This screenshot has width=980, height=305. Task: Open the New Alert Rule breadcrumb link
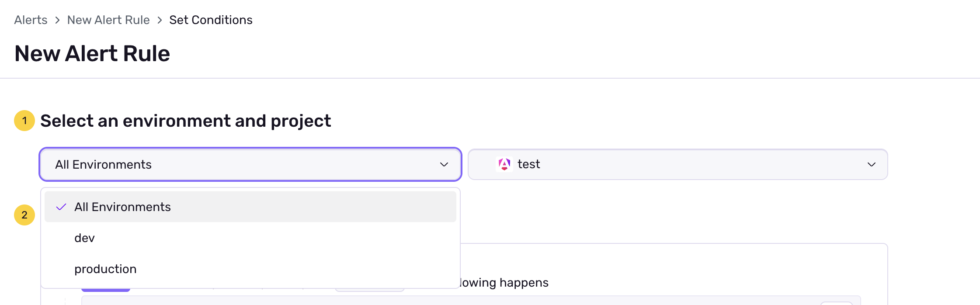pyautogui.click(x=108, y=20)
